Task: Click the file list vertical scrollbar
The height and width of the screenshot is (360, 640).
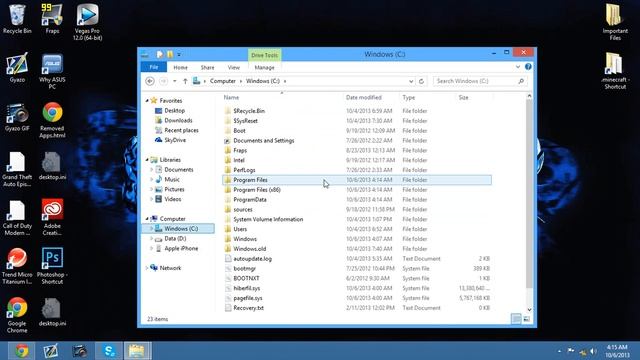Action: coord(529,193)
